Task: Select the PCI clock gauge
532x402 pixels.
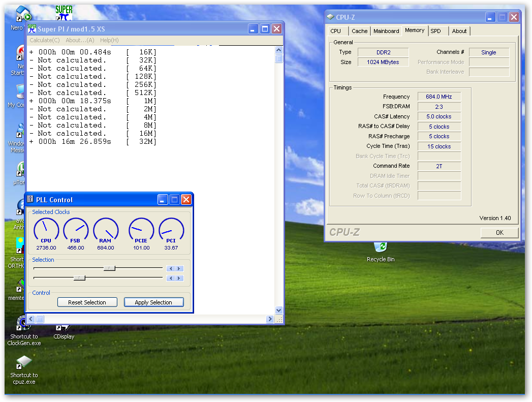Action: point(171,234)
